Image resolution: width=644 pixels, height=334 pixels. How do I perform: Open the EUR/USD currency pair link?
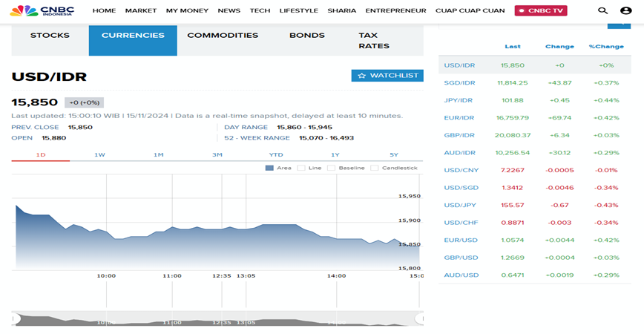point(461,240)
